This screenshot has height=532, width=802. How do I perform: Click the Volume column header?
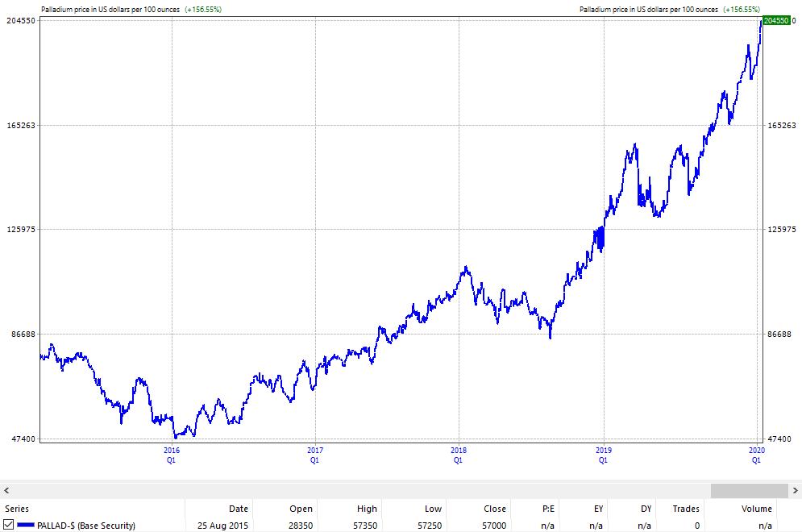click(x=756, y=509)
